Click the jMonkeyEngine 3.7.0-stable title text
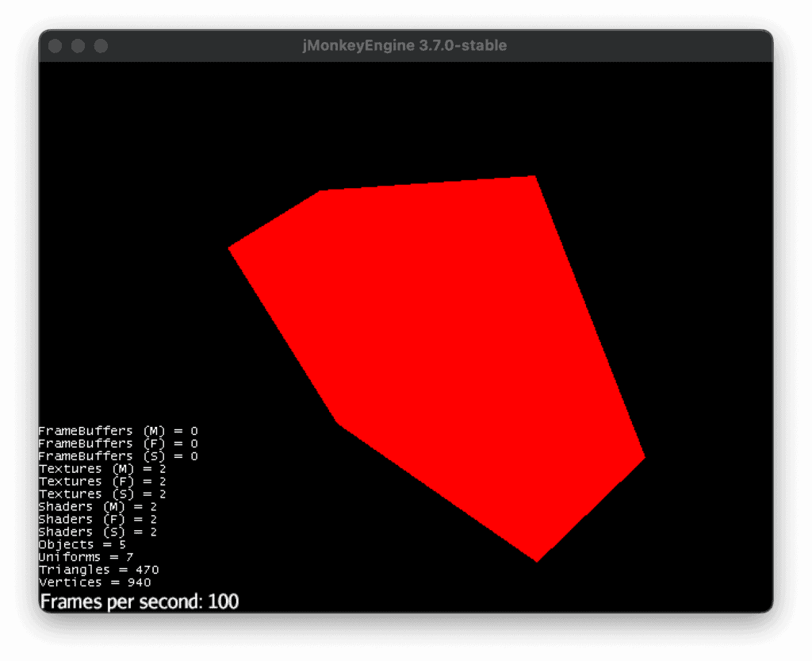The height and width of the screenshot is (661, 812). point(404,46)
